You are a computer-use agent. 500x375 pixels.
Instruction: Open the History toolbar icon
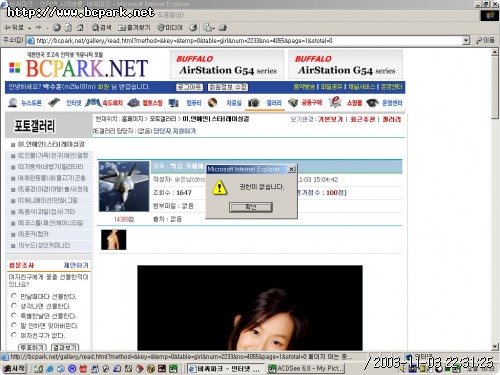click(x=193, y=28)
